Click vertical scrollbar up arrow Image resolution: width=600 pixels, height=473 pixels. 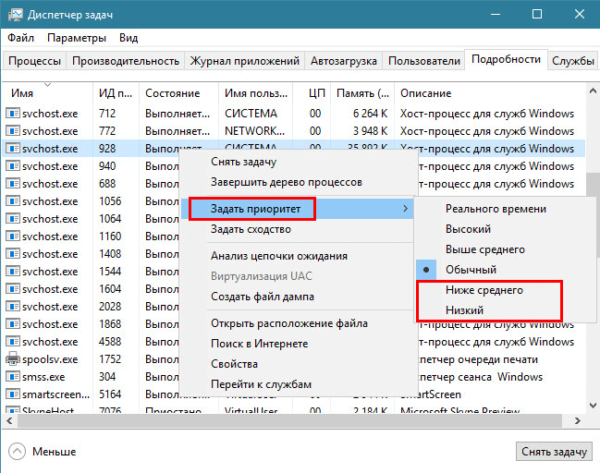coord(592,91)
